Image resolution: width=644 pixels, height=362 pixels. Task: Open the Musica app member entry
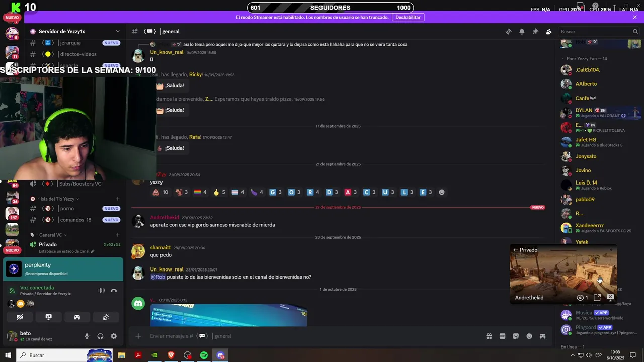(599, 315)
